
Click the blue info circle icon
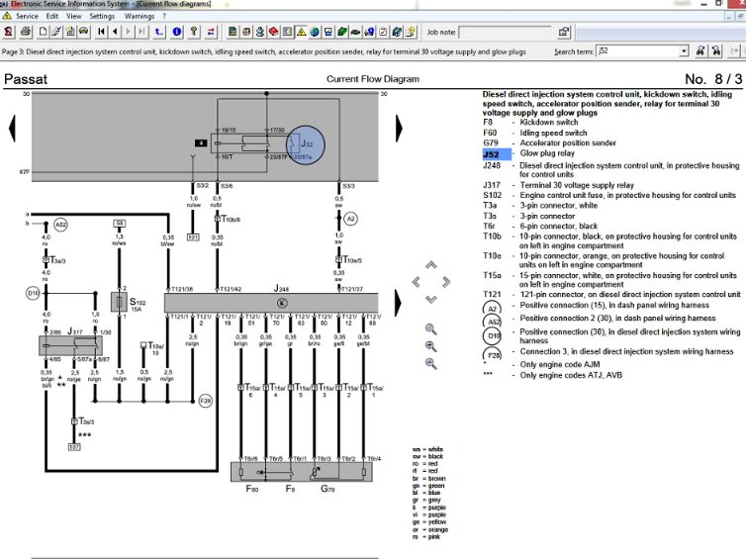point(177,32)
